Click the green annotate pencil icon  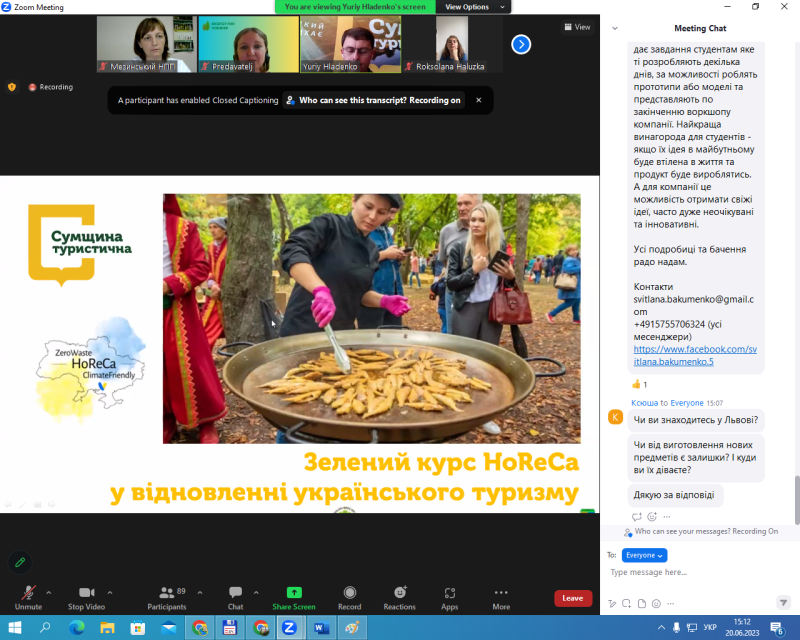[x=18, y=562]
